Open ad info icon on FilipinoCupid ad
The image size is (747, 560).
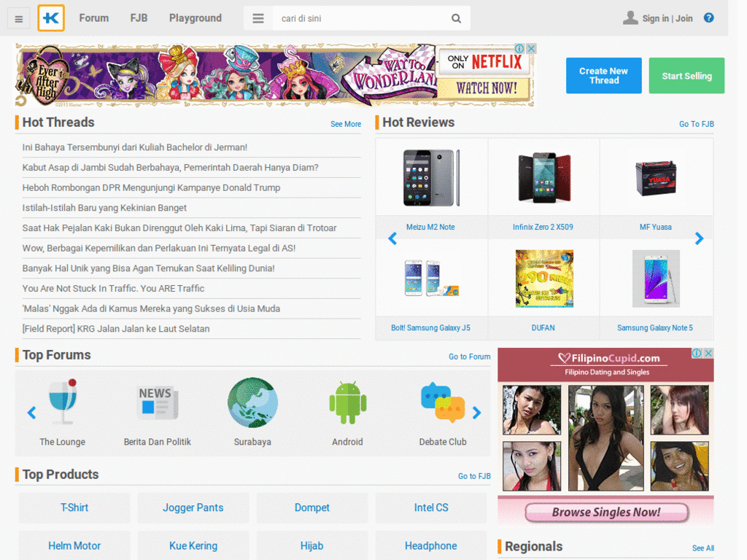click(x=697, y=353)
